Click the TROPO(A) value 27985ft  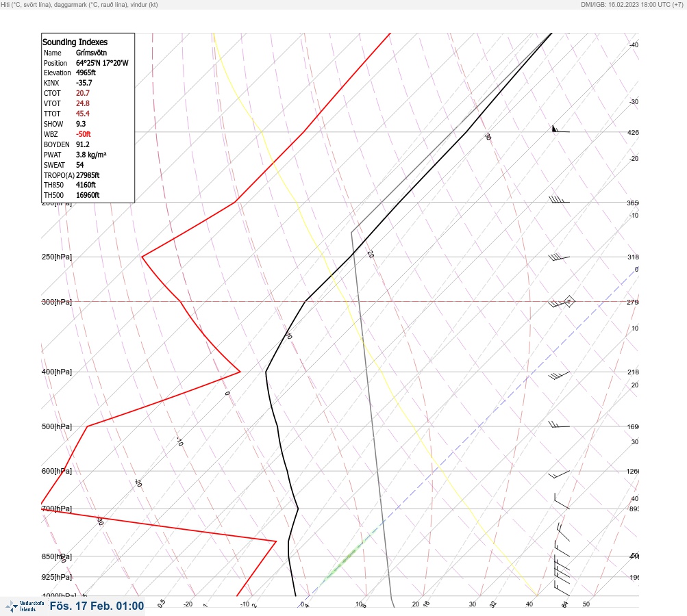[88, 175]
